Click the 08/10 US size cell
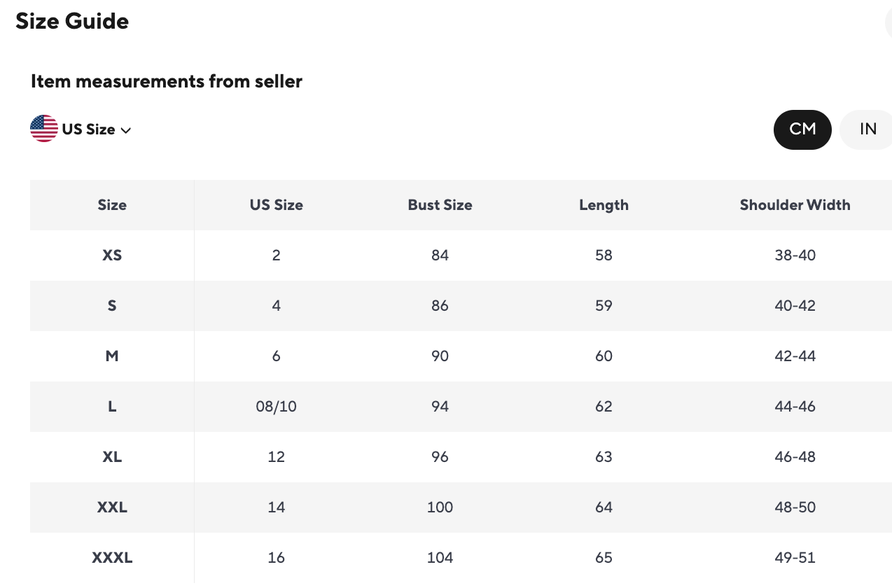Image resolution: width=892 pixels, height=588 pixels. pos(277,407)
